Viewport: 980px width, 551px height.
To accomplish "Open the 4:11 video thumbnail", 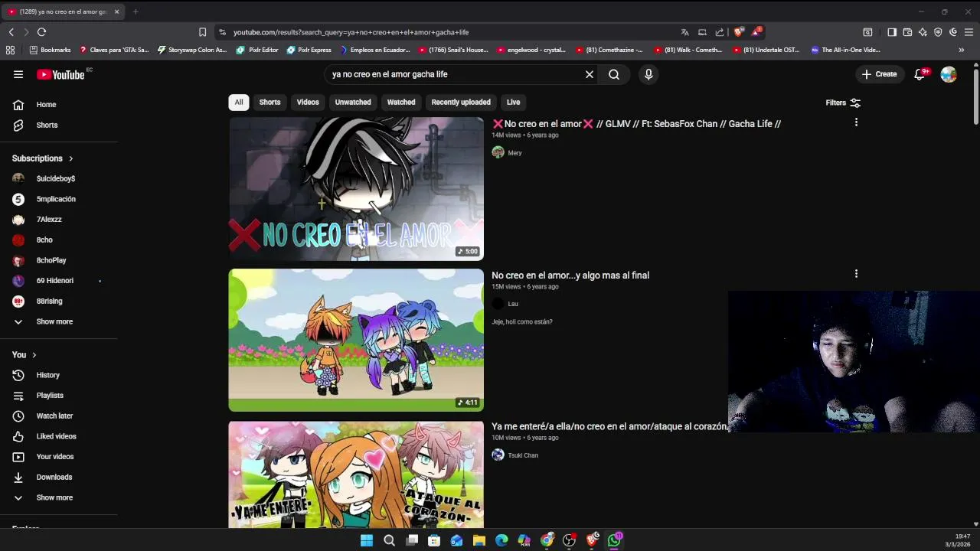I will point(356,340).
